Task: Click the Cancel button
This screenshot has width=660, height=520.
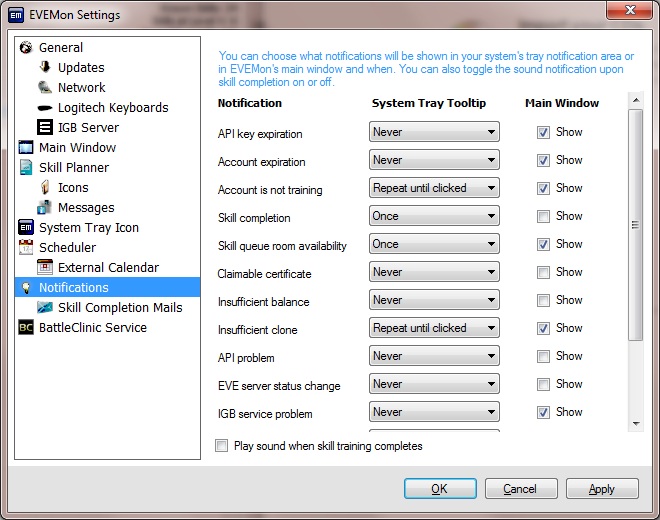Action: [x=521, y=488]
